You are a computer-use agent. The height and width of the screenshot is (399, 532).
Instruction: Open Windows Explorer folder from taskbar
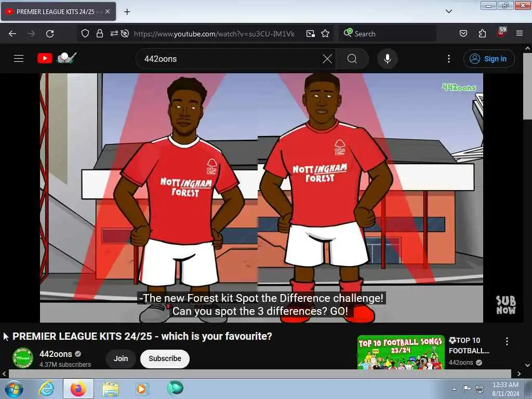(x=111, y=389)
